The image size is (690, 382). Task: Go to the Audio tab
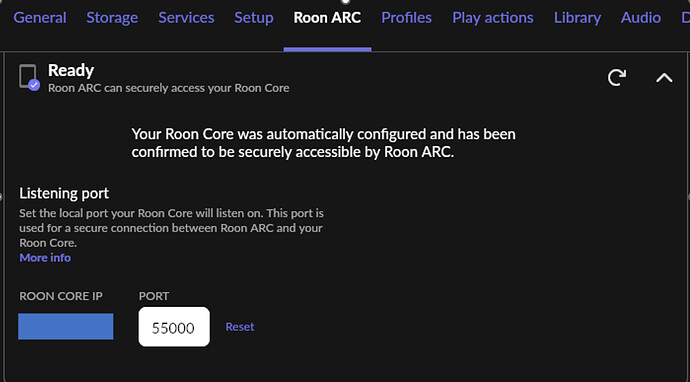pyautogui.click(x=641, y=18)
